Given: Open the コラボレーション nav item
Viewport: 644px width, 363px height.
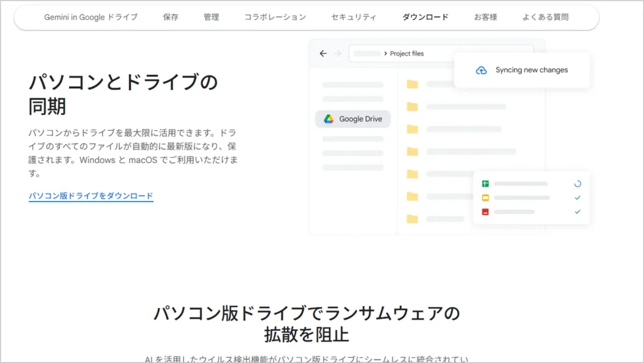Looking at the screenshot, I should [x=275, y=17].
